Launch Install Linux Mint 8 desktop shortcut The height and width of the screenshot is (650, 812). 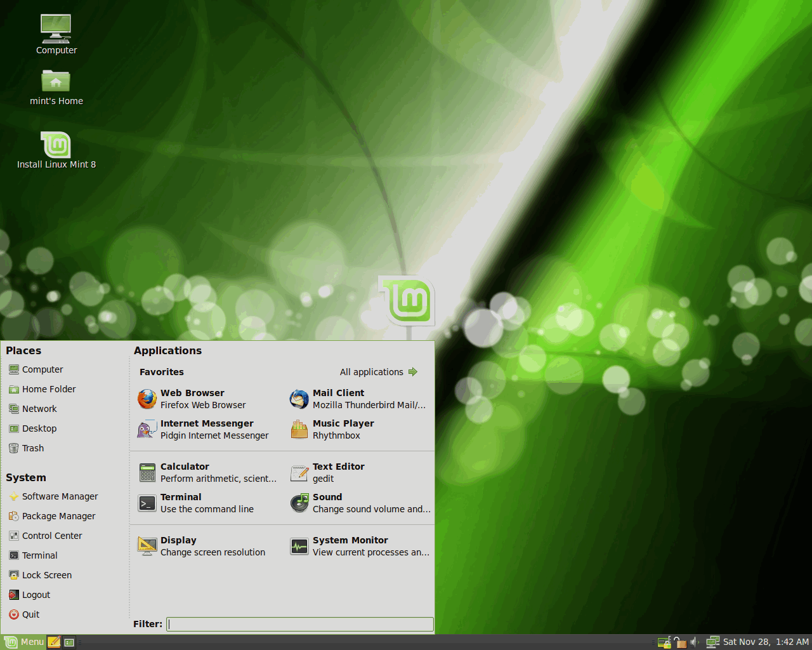click(x=56, y=150)
